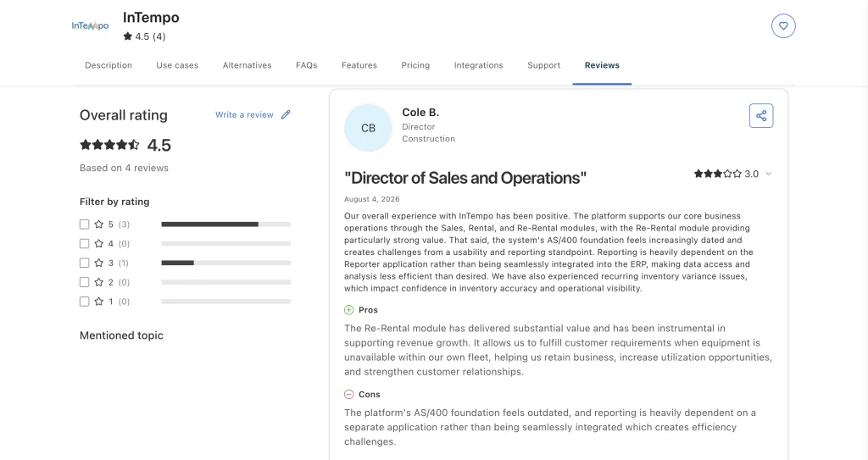Viewport: 868px width, 460px height.
Task: Click the CB avatar circle
Action: tap(368, 128)
